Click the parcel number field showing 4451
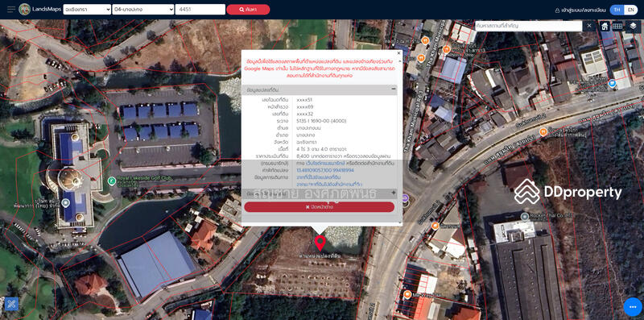 [x=200, y=10]
